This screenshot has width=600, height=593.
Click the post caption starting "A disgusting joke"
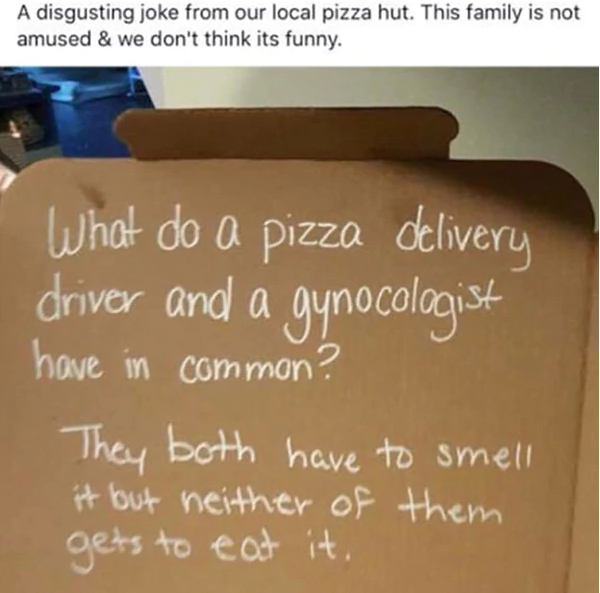pyautogui.click(x=298, y=26)
